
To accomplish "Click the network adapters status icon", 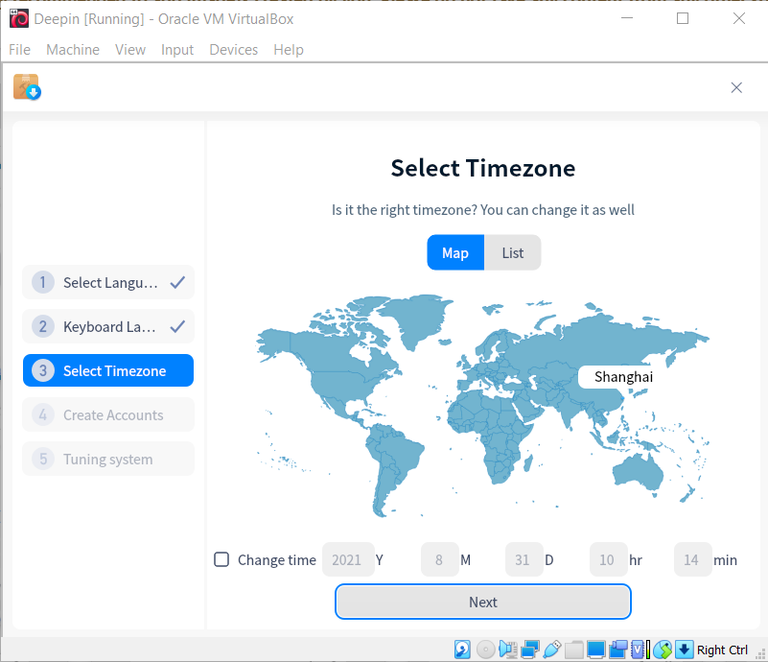I will pyautogui.click(x=530, y=649).
